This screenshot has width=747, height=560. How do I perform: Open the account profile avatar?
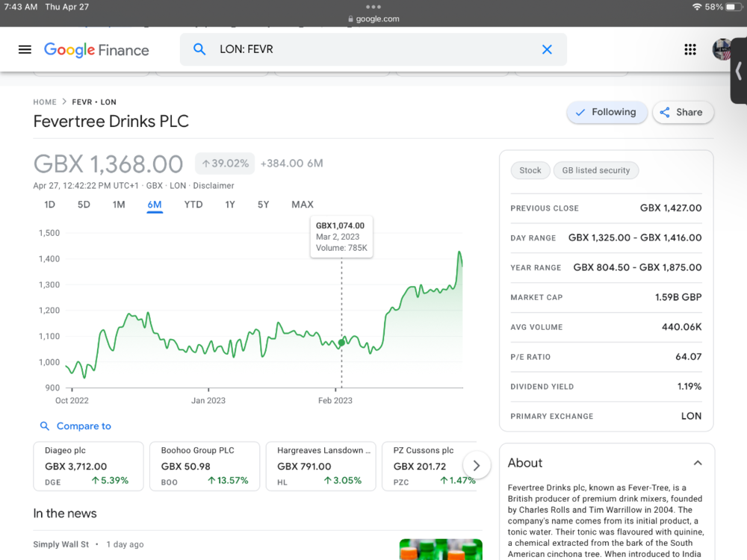tap(722, 49)
